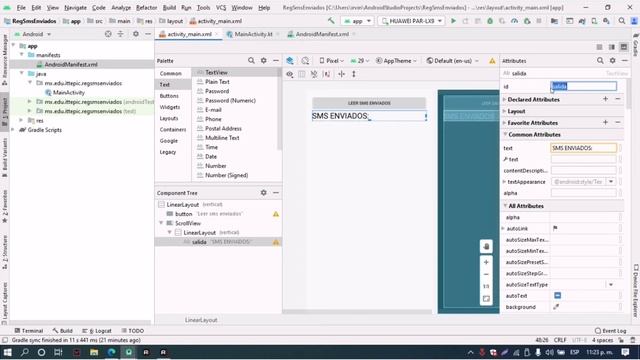The height and width of the screenshot is (360, 640).
Task: Start debugging with the bug icon
Action: [490, 21]
